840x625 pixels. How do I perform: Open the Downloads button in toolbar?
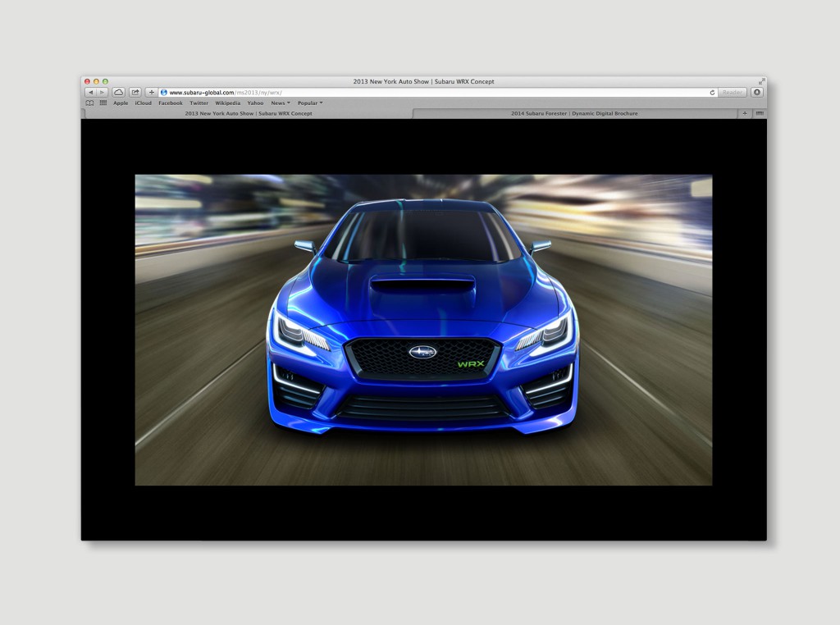[x=757, y=93]
